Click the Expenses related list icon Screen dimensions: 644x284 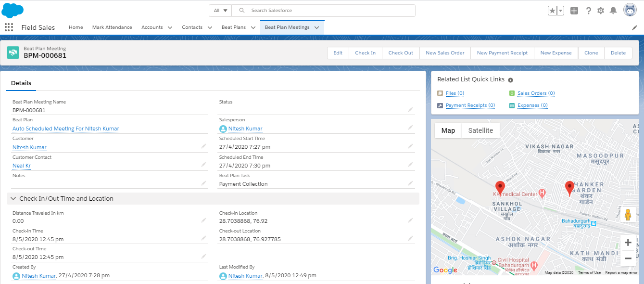[511, 105]
